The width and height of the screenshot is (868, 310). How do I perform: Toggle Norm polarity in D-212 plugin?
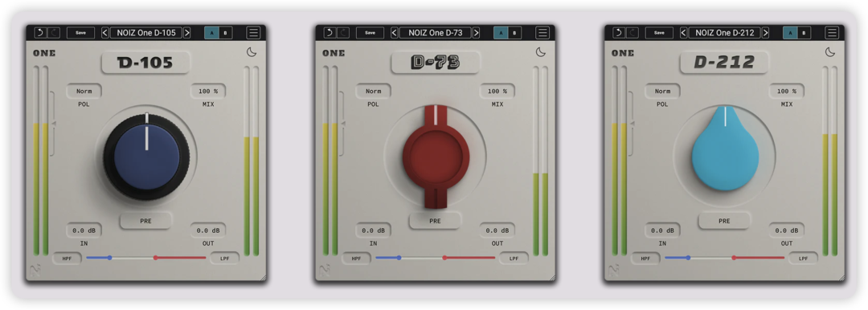tap(662, 92)
